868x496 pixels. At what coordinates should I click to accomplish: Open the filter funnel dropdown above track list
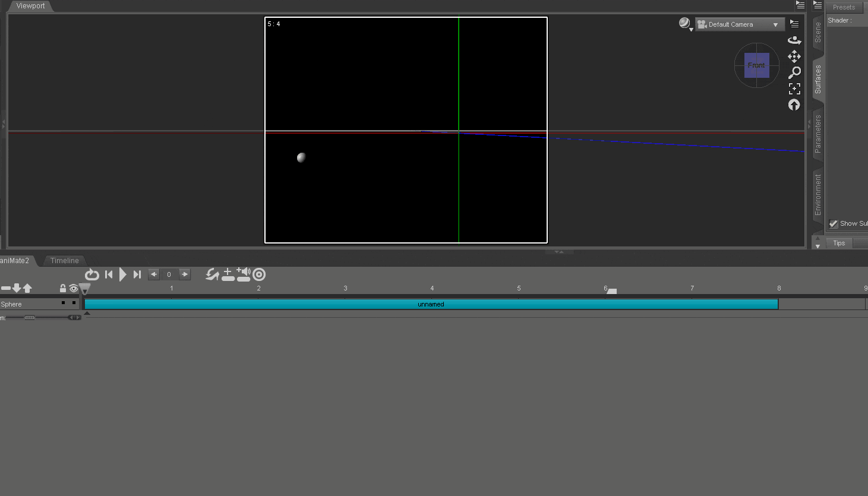pos(84,288)
